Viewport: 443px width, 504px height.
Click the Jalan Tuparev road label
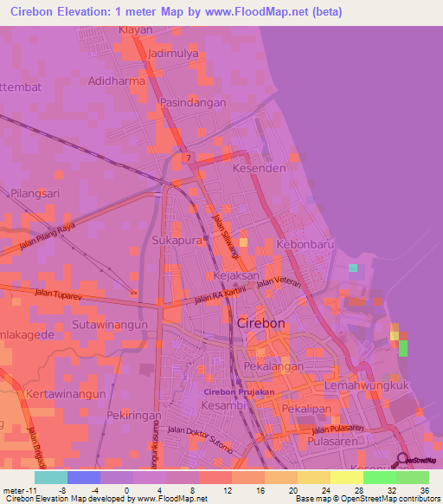click(x=59, y=294)
